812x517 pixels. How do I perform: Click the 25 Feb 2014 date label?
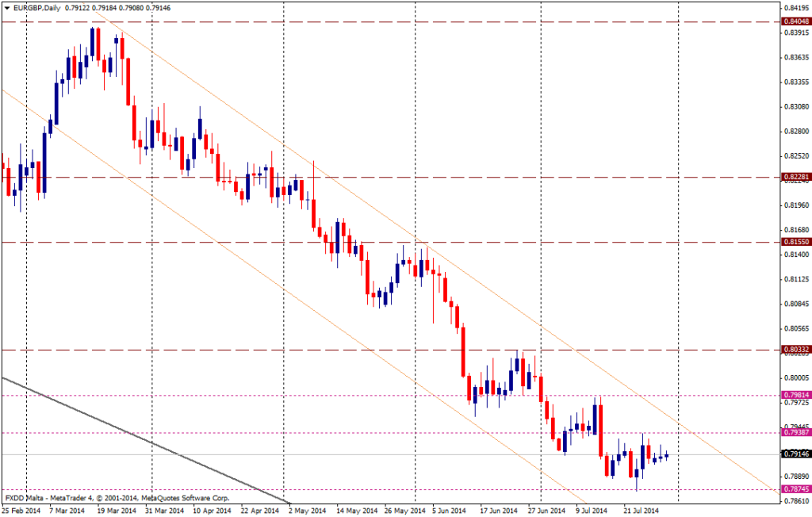tap(21, 511)
